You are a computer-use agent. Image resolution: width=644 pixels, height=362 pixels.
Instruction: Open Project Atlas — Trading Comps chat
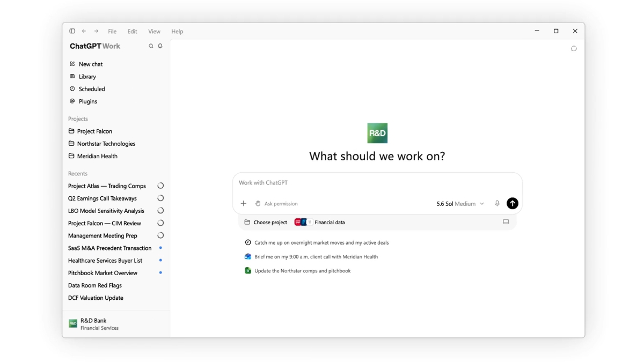[107, 186]
